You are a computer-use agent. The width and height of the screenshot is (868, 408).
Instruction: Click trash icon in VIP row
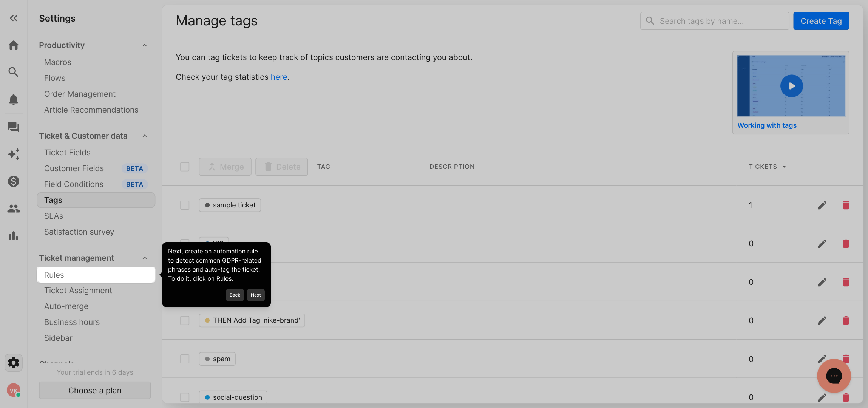point(846,244)
